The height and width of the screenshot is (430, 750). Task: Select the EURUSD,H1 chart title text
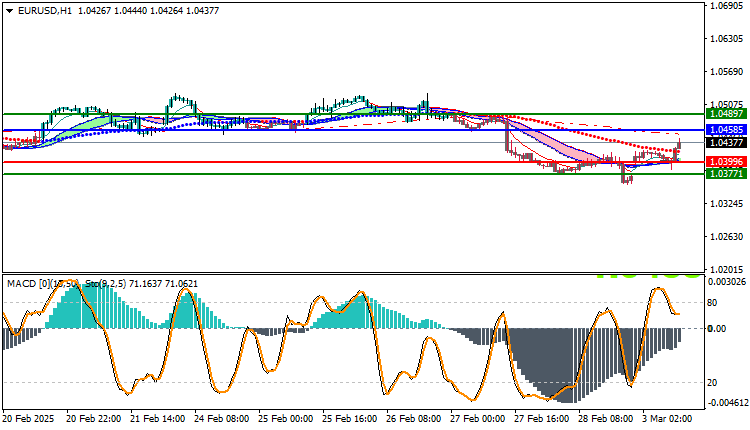45,11
